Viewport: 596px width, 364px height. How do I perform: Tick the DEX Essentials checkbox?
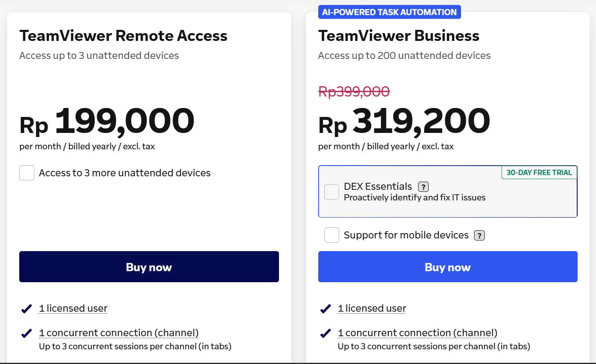click(332, 192)
